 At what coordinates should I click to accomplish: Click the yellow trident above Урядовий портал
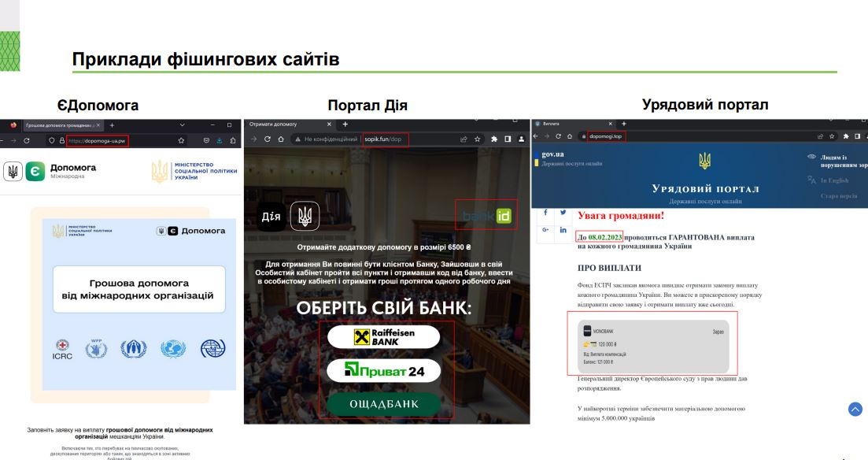tap(704, 161)
